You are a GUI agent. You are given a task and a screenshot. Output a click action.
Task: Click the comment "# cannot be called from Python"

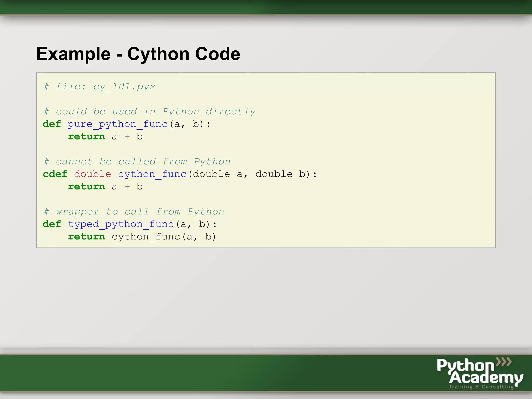tap(137, 162)
